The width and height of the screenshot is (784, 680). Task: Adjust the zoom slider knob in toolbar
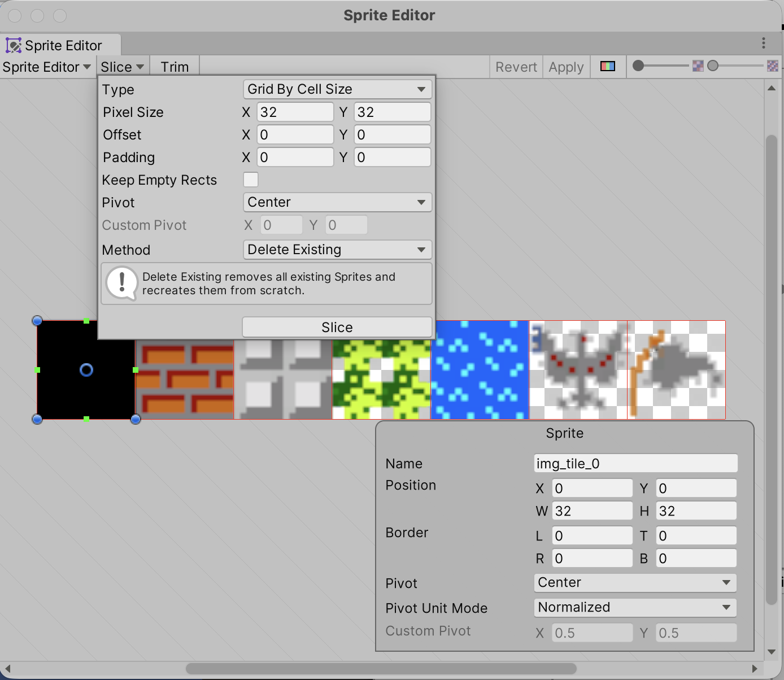[x=638, y=66]
